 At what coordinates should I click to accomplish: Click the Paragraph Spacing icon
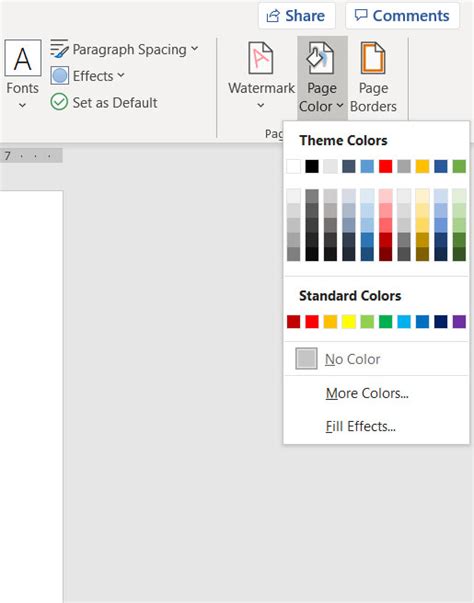click(60, 49)
